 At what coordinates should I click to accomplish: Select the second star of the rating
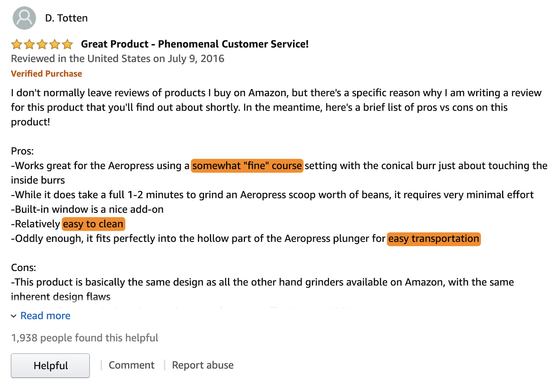click(29, 44)
